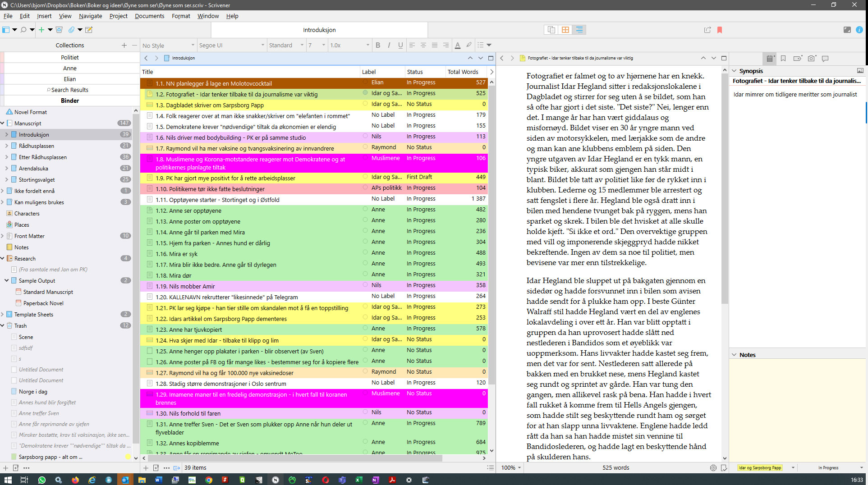Open the Label picker in Inspector footer
Screen dimensions: 868x485
(765, 467)
